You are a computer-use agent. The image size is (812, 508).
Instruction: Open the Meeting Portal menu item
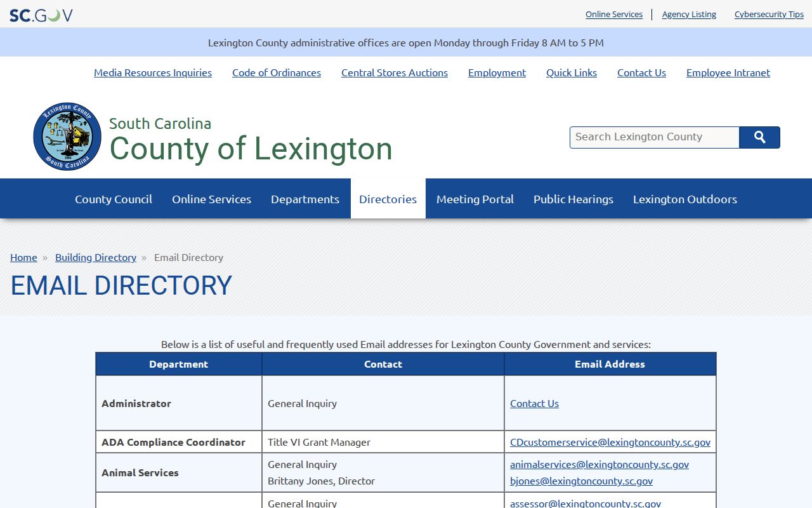point(475,199)
